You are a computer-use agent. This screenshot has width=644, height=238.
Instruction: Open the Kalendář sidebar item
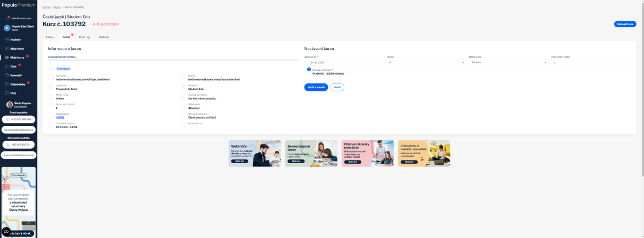pyautogui.click(x=16, y=75)
